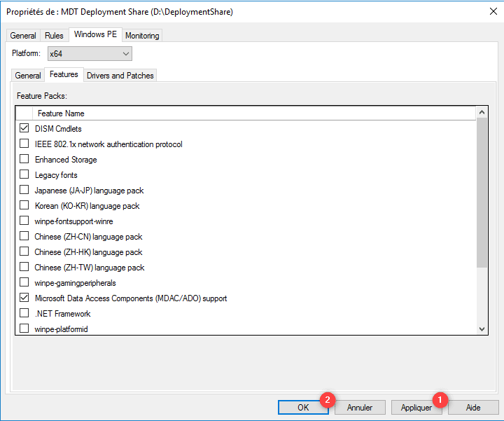The image size is (504, 421).
Task: Check Chinese (ZH-HK) language pack
Action: tap(24, 251)
